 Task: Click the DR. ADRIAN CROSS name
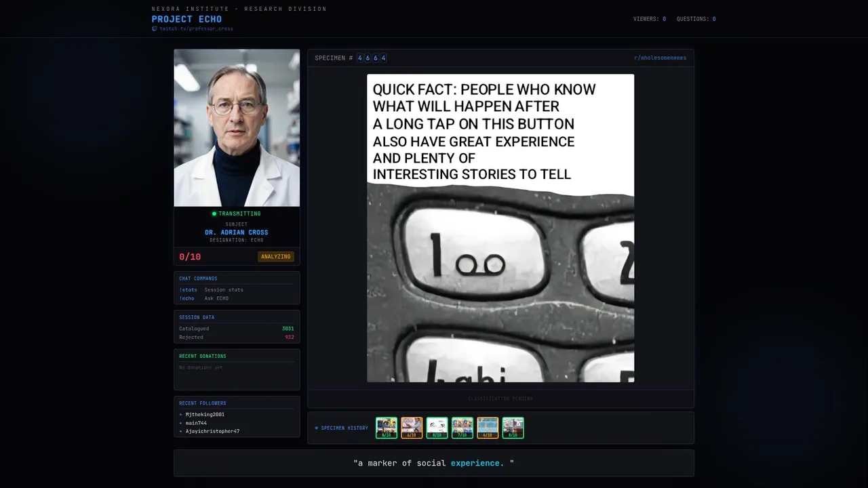pos(237,232)
